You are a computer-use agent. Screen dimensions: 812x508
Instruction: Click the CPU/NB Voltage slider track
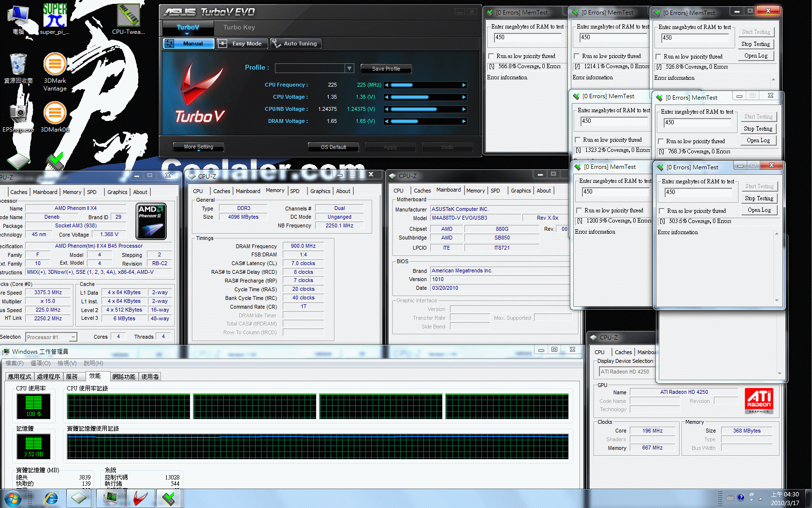pos(425,109)
